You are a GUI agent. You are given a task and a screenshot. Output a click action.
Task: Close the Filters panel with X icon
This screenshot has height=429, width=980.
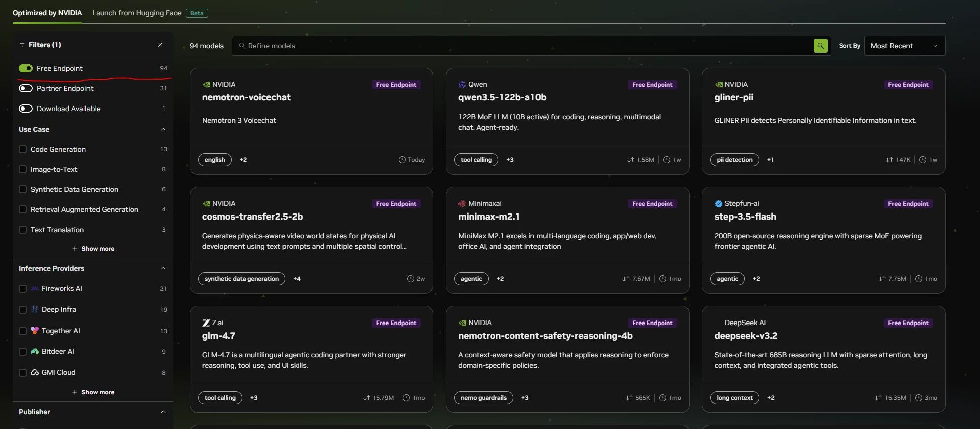[160, 45]
